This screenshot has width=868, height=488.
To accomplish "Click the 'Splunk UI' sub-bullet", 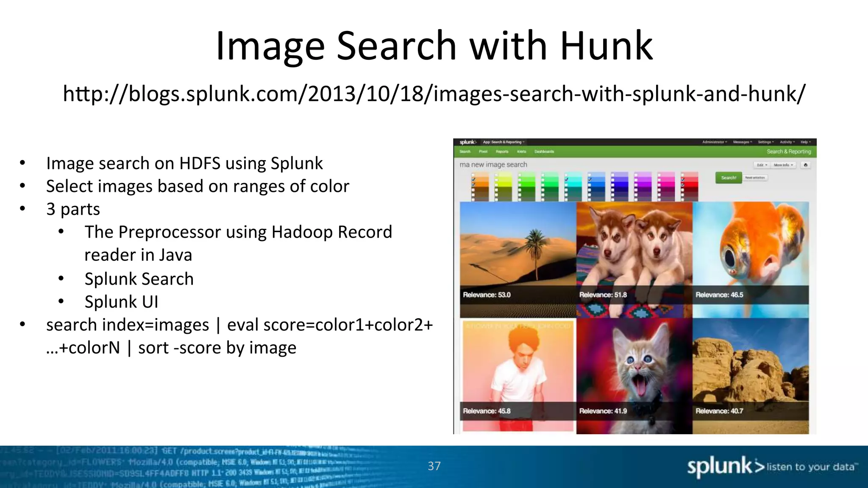I will pos(121,302).
